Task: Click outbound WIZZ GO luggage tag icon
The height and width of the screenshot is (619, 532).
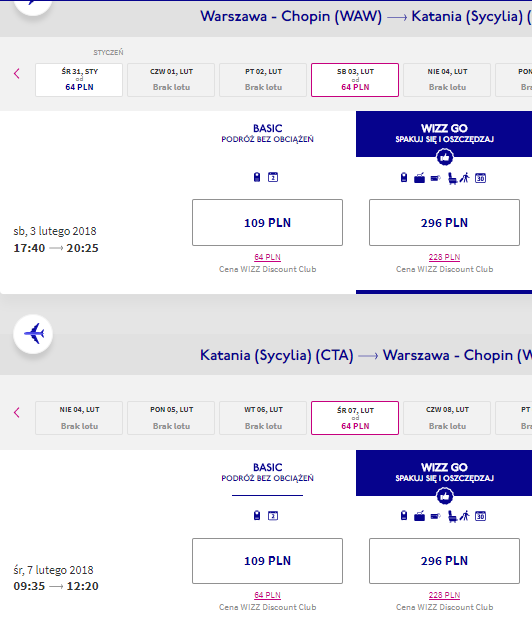Action: click(x=435, y=178)
